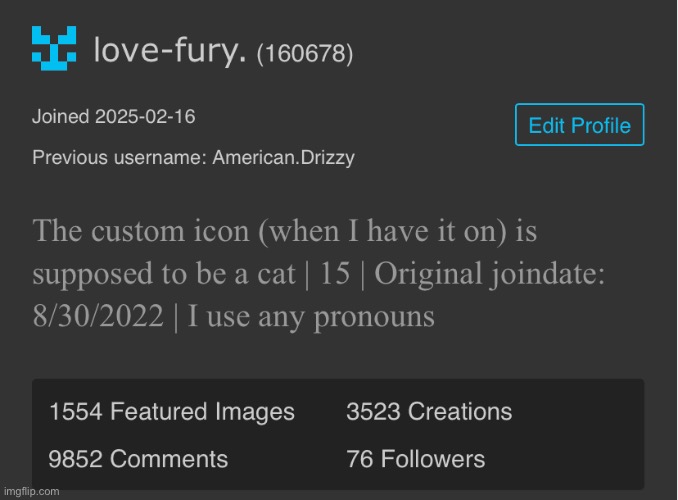View the 3523 Creations stat
678x500 pixels.
tap(429, 411)
